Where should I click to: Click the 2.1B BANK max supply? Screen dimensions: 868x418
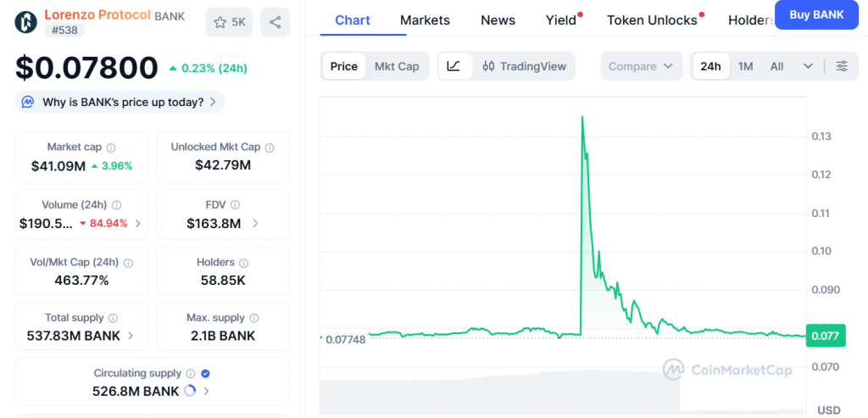223,336
